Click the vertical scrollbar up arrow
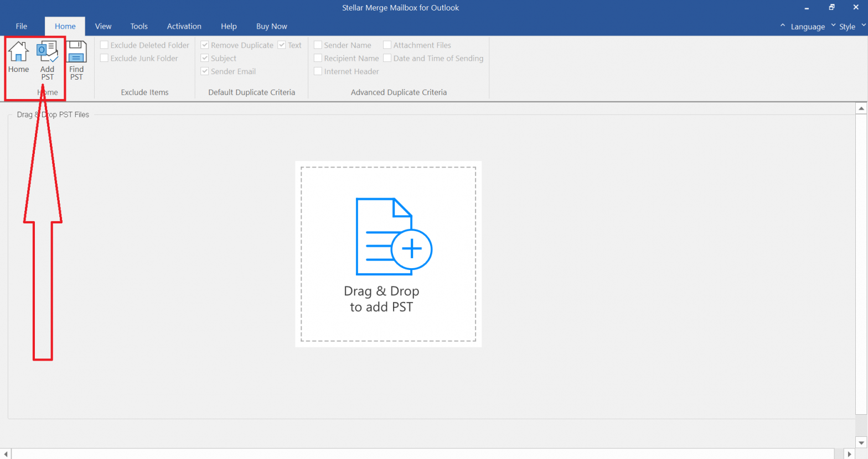The width and height of the screenshot is (868, 459). point(861,109)
